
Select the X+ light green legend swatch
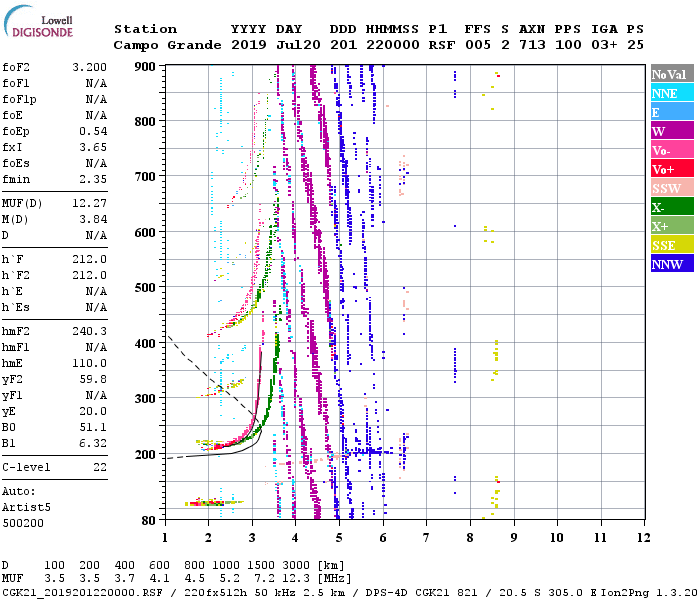[672, 226]
